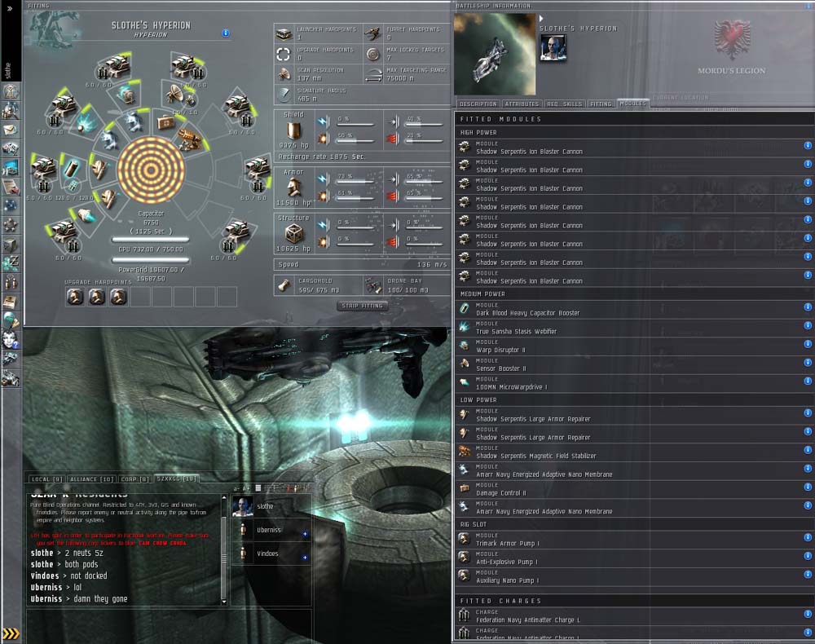The width and height of the screenshot is (815, 644).
Task: Click the capacitor booster module in fitting wheel
Action: pyautogui.click(x=72, y=169)
